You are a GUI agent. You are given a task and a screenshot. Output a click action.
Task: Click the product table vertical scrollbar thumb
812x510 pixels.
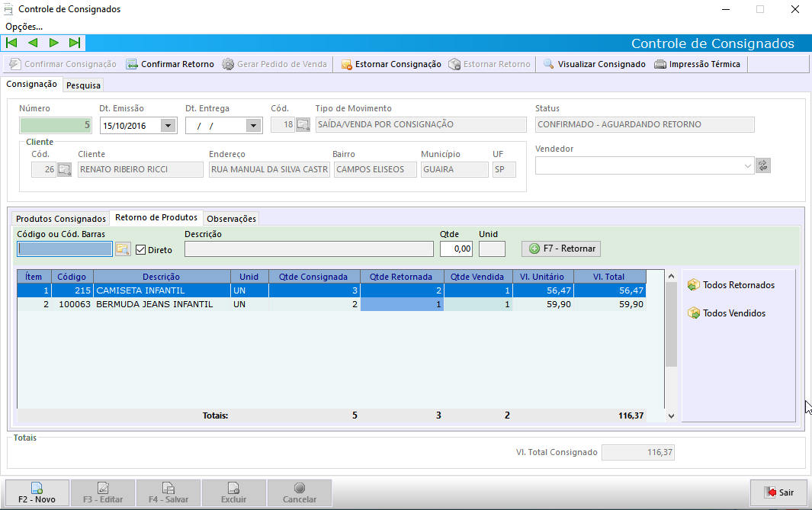[671, 325]
